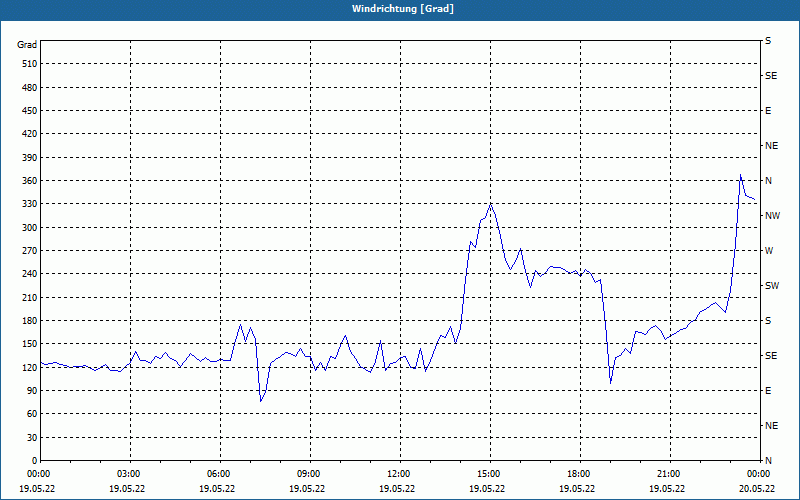Click the 30 y-axis value
Viewport: 800px width, 500px height.
point(32,437)
